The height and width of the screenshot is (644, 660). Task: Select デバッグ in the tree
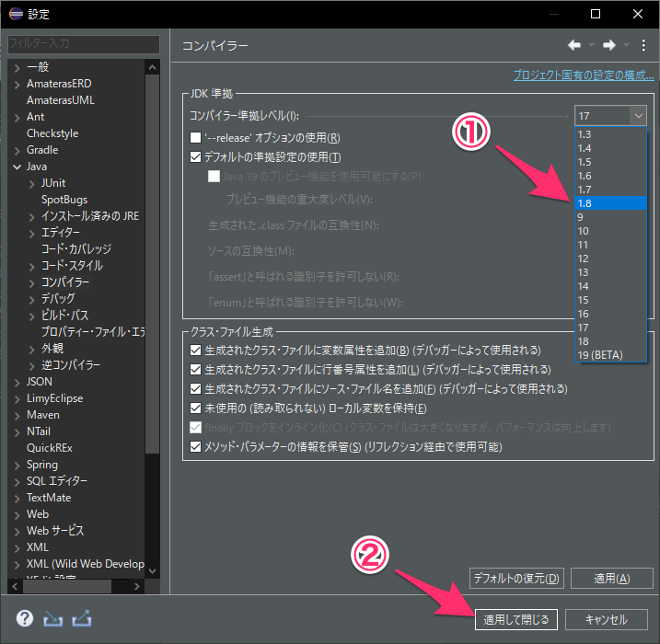58,298
